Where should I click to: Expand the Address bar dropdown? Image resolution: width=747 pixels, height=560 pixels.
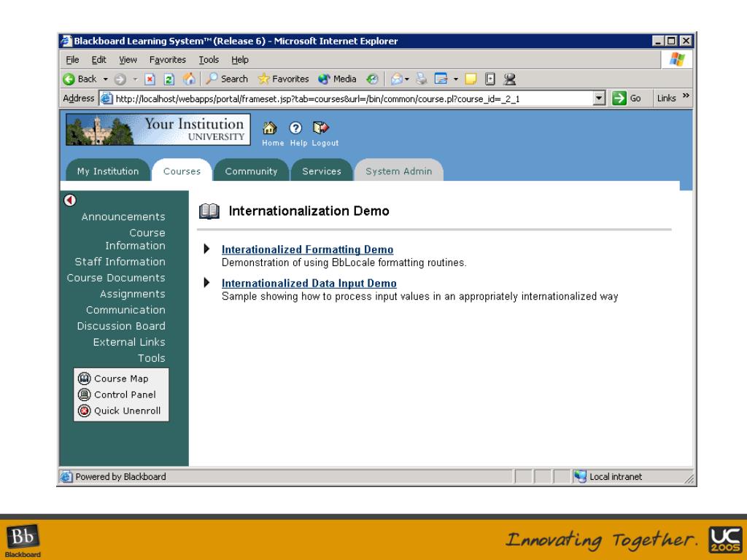(600, 98)
